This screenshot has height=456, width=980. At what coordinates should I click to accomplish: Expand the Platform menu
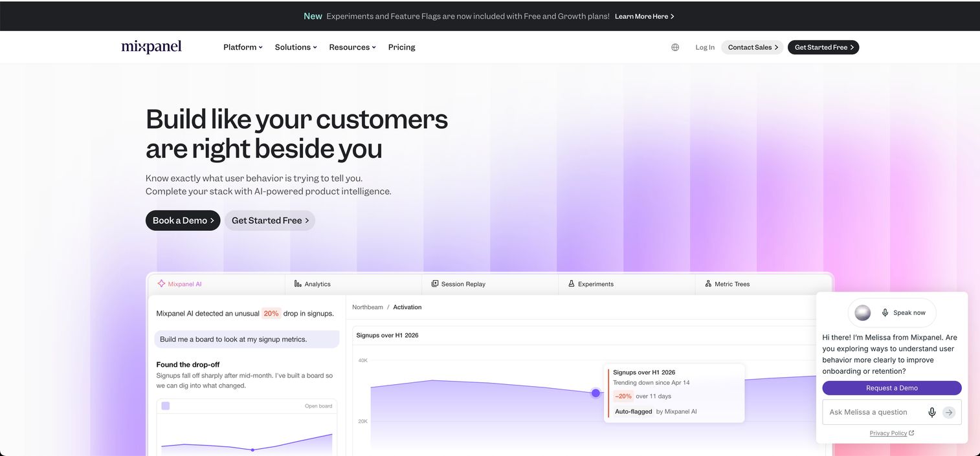click(x=243, y=47)
